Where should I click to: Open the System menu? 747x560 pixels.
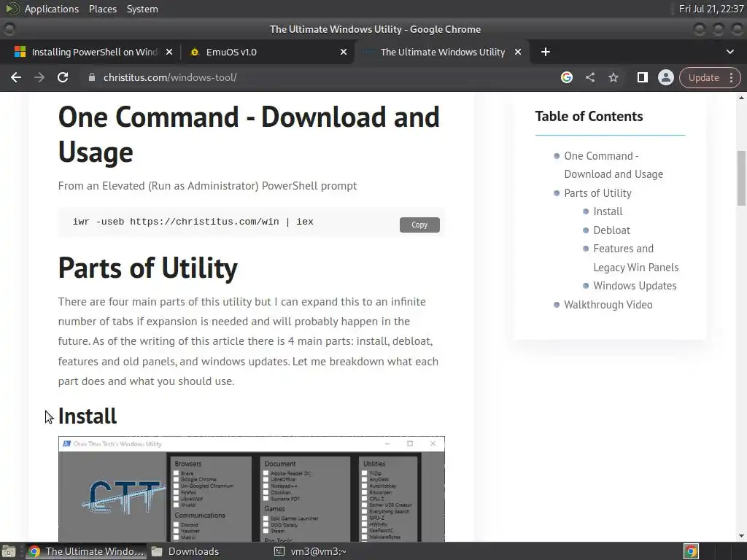click(142, 9)
